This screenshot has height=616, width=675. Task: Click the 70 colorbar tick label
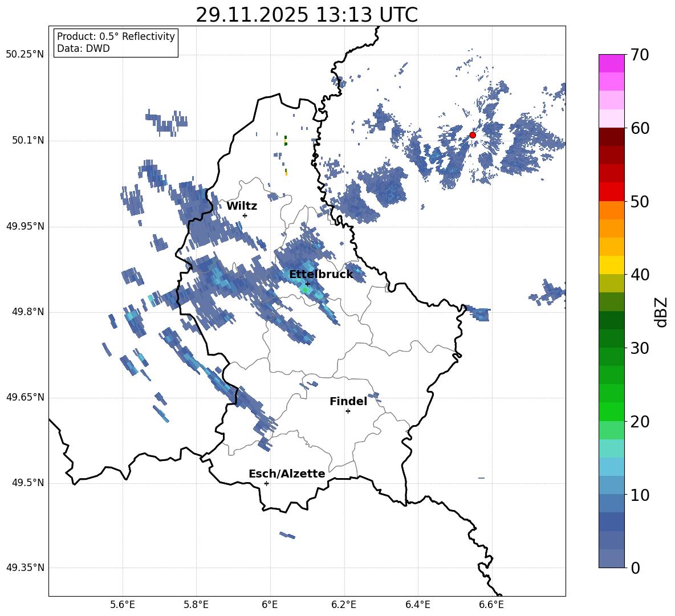pyautogui.click(x=640, y=55)
